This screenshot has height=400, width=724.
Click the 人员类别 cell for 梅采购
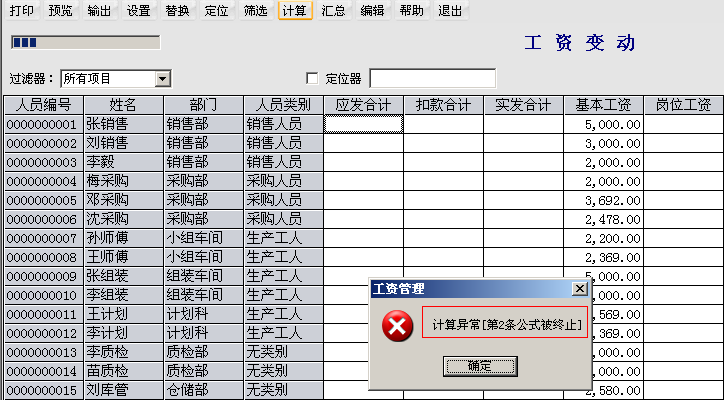[x=284, y=181]
